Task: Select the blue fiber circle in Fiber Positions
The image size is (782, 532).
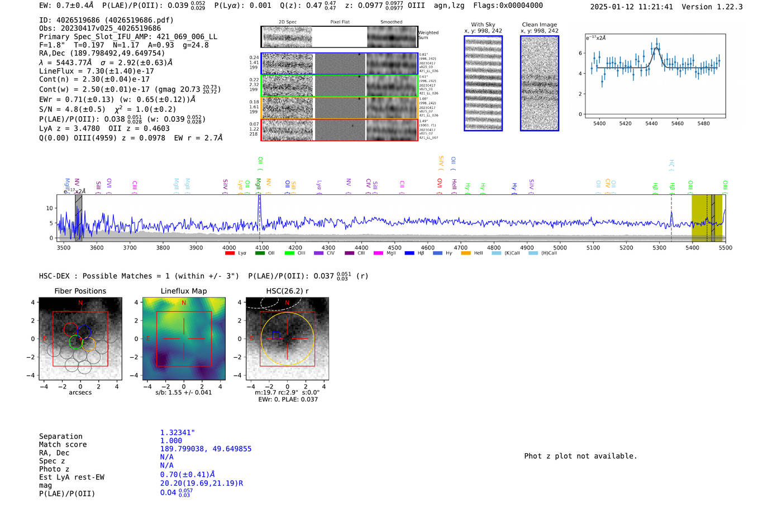Action: click(x=84, y=332)
